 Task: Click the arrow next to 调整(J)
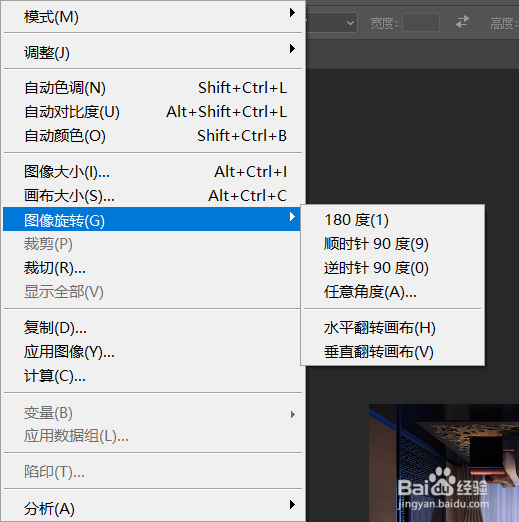tap(292, 49)
